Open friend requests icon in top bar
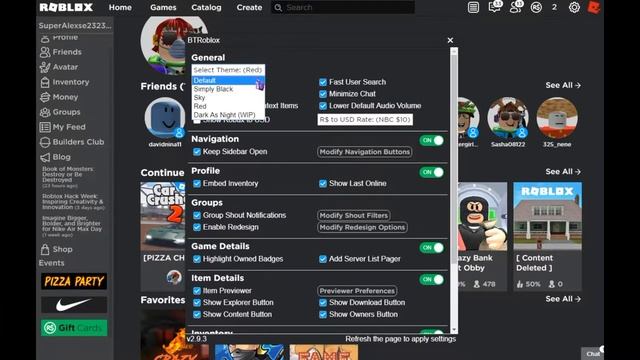The height and width of the screenshot is (360, 640). (x=516, y=7)
